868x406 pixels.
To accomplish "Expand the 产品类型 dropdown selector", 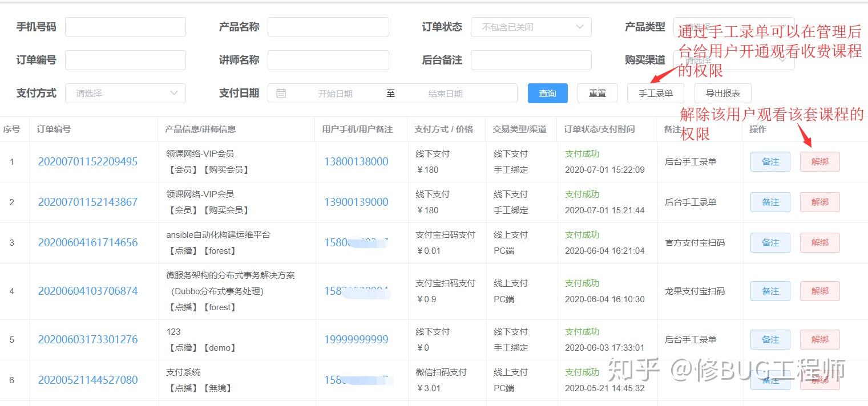I will (733, 27).
